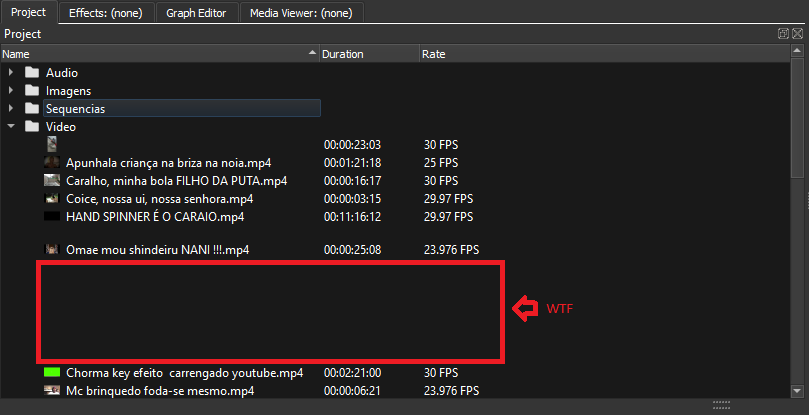This screenshot has width=809, height=415.
Task: Select HAND SPINNER É O CARAIO.mp4
Action: pos(155,217)
